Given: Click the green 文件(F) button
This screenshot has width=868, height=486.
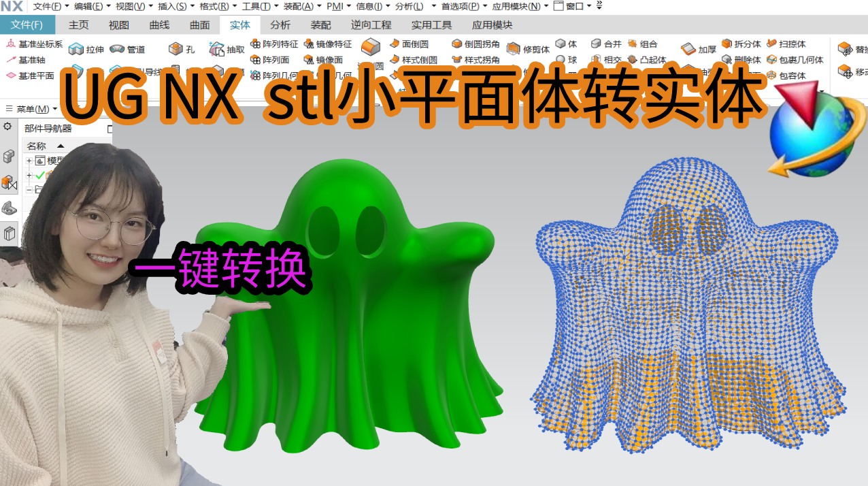Looking at the screenshot, I should point(27,25).
